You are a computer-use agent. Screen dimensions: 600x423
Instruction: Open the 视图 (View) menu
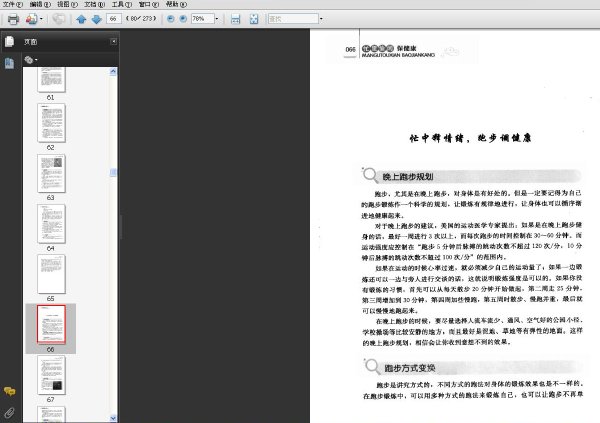(67, 4)
